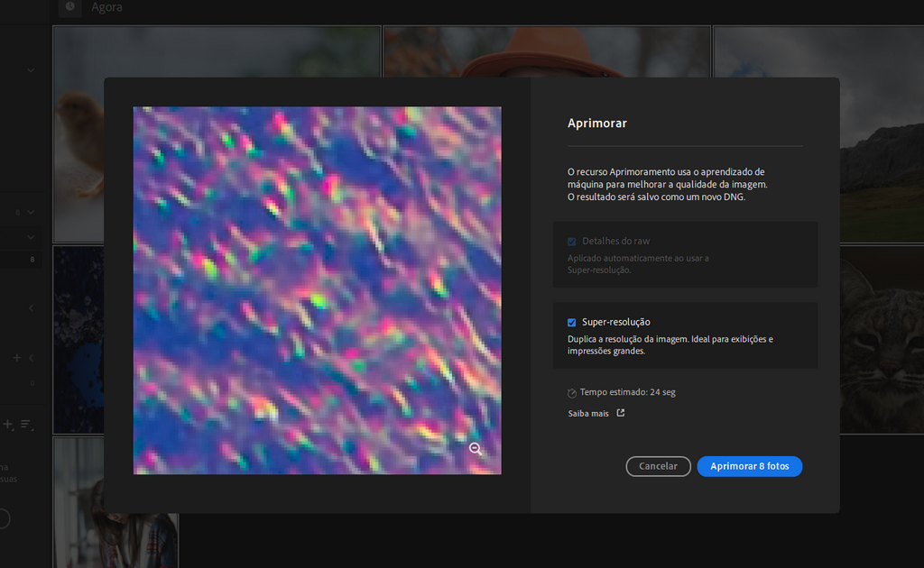Click the Aprimorar 8 fotos button
This screenshot has width=924, height=568.
click(749, 466)
